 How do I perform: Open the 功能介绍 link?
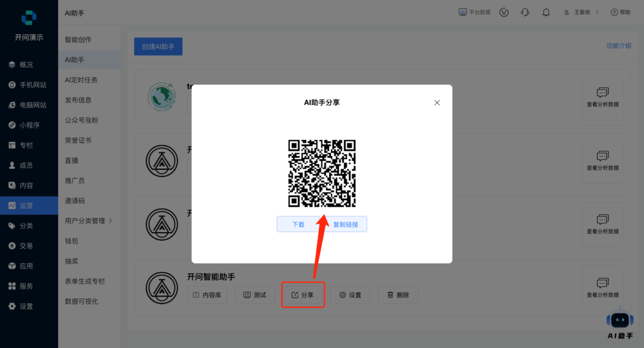tap(618, 46)
